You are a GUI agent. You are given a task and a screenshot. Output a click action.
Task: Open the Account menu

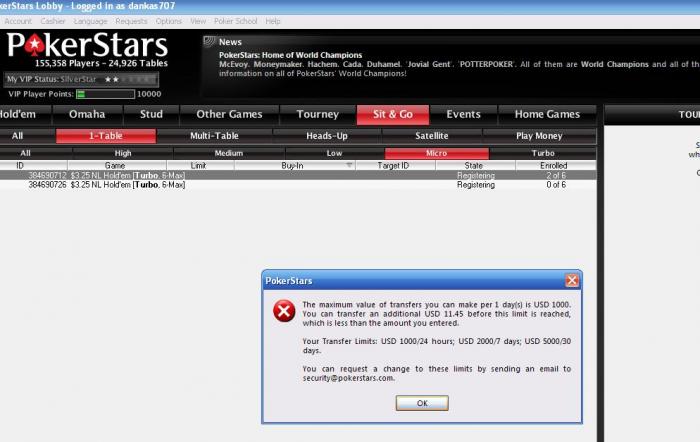coord(18,21)
